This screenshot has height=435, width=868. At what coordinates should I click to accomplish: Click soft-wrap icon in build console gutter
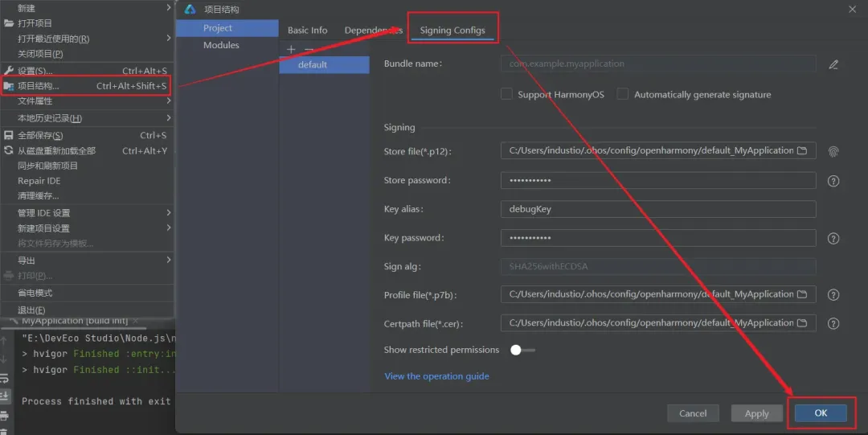(x=5, y=379)
